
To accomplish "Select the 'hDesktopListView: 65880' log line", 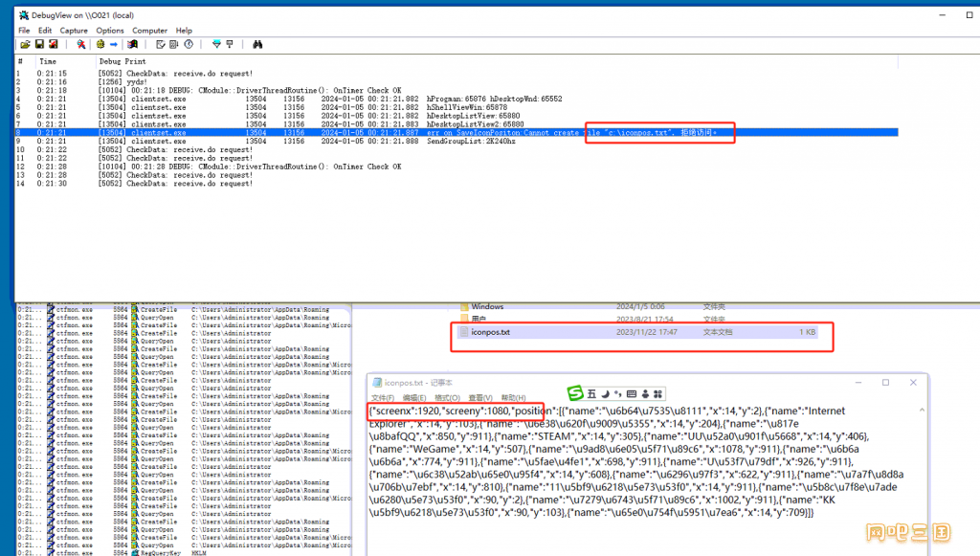I will (457, 116).
